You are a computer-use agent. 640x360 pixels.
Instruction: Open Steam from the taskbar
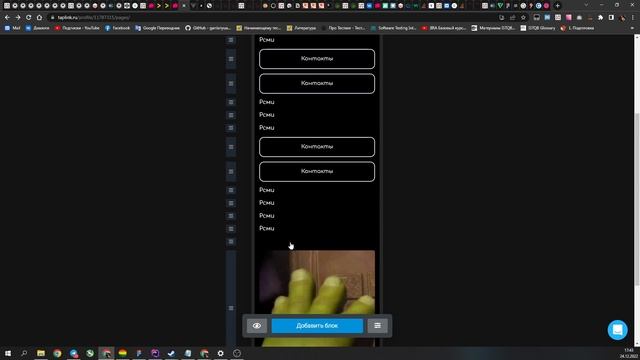(171, 353)
